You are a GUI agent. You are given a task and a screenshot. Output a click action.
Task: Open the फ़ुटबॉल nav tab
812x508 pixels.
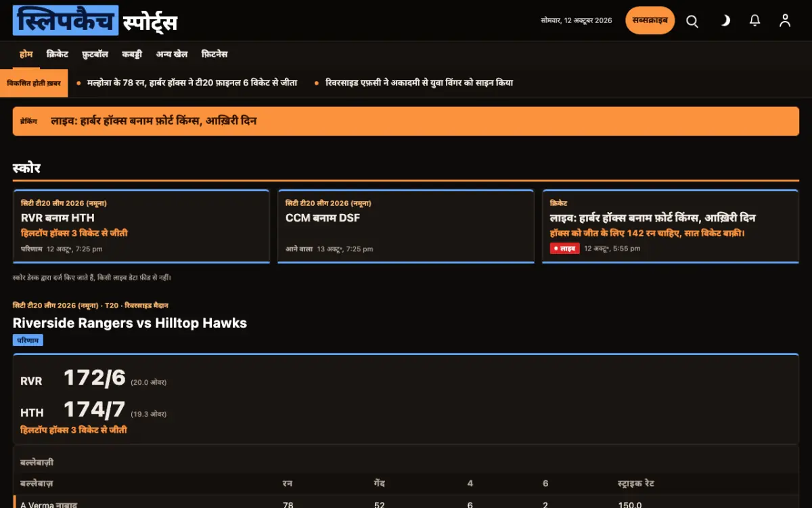95,54
